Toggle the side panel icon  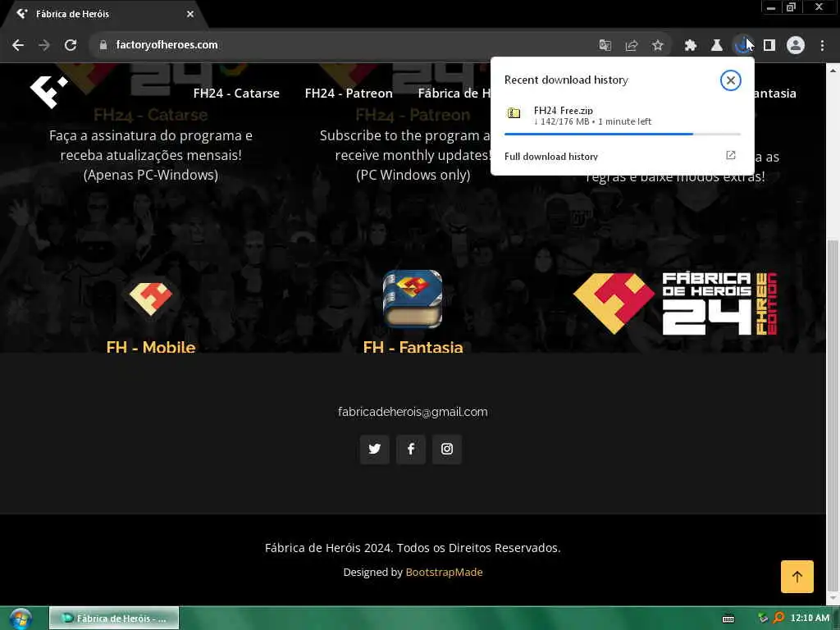769,46
